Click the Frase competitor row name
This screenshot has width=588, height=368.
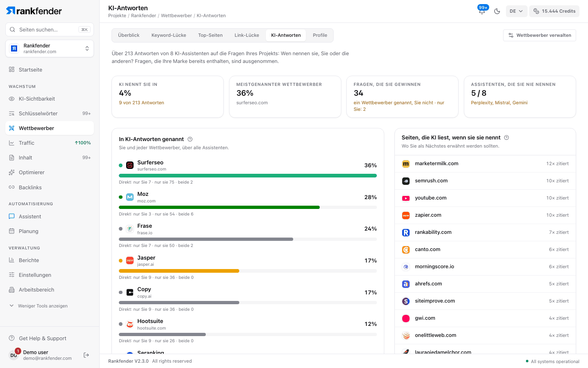[145, 226]
